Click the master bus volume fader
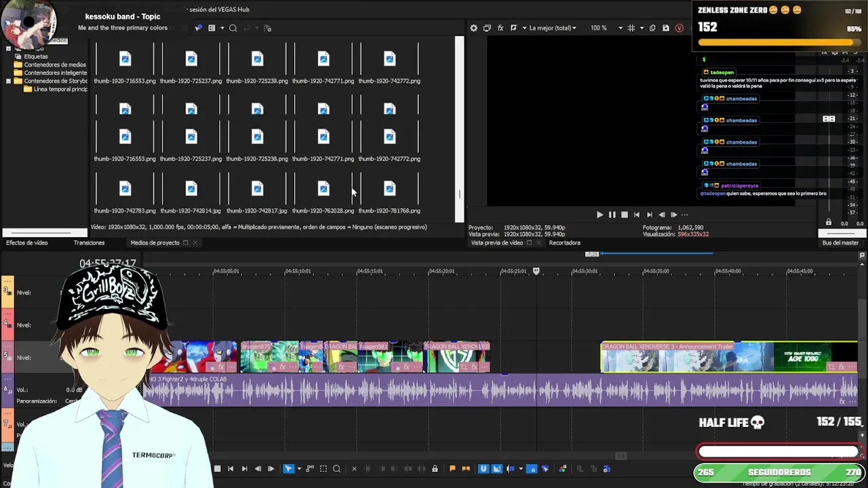The image size is (868, 488). pos(829,119)
